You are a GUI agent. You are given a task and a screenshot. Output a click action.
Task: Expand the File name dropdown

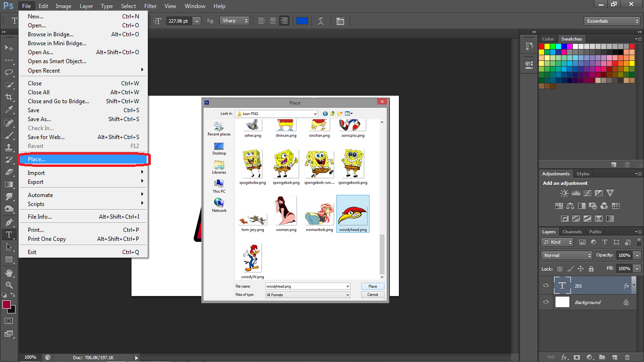pyautogui.click(x=347, y=286)
